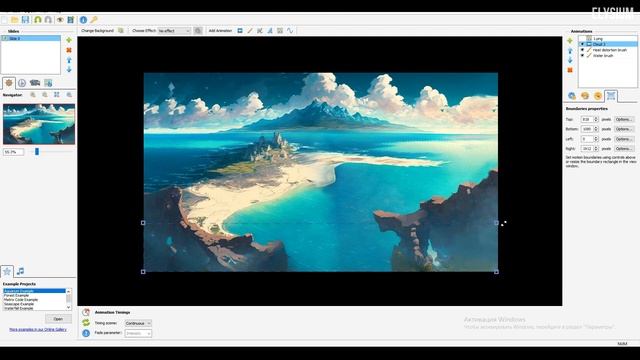Move animation down in Animations list
Screen dimensions: 640x360
(570, 60)
